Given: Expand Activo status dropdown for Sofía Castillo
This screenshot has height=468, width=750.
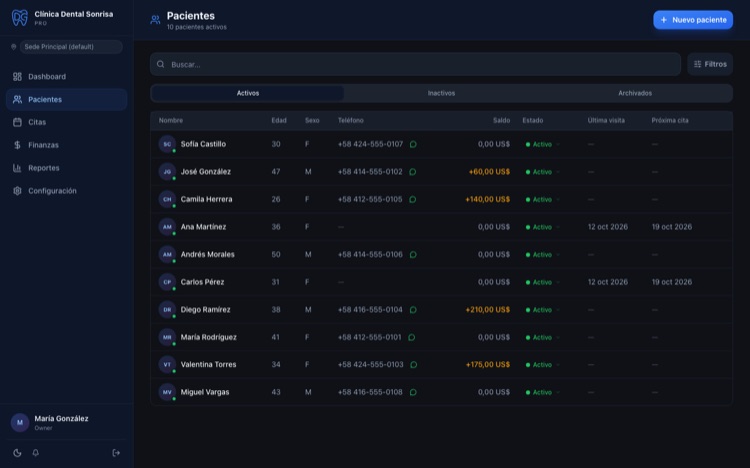Looking at the screenshot, I should (543, 145).
